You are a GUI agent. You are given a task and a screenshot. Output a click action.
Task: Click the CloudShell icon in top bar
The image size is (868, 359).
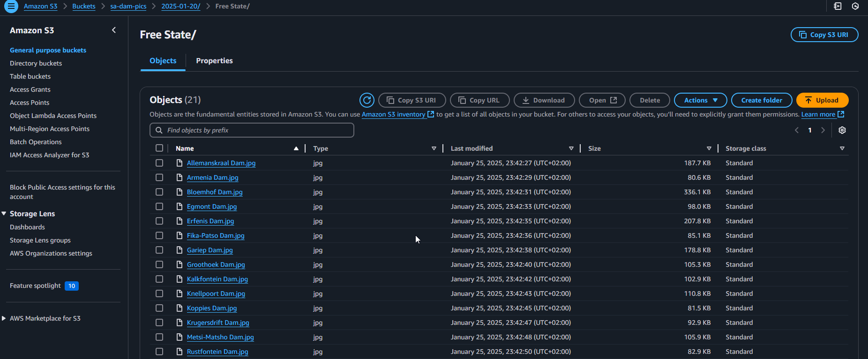point(838,6)
